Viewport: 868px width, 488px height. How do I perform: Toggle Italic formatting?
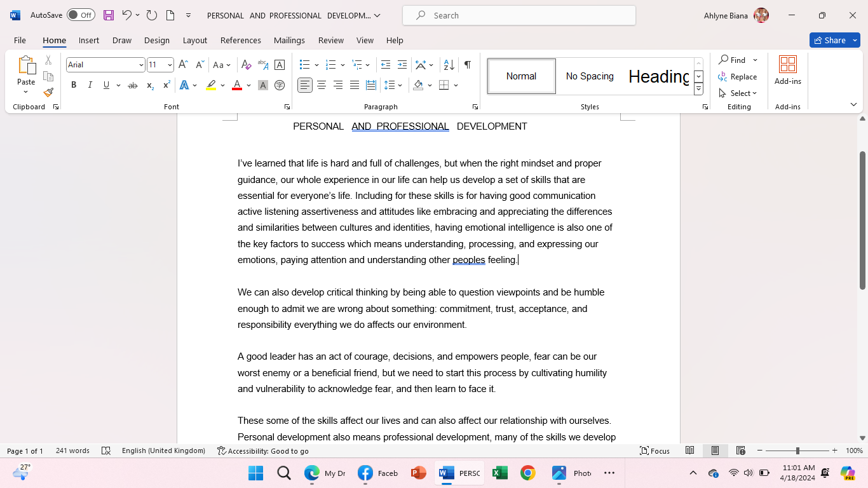90,85
